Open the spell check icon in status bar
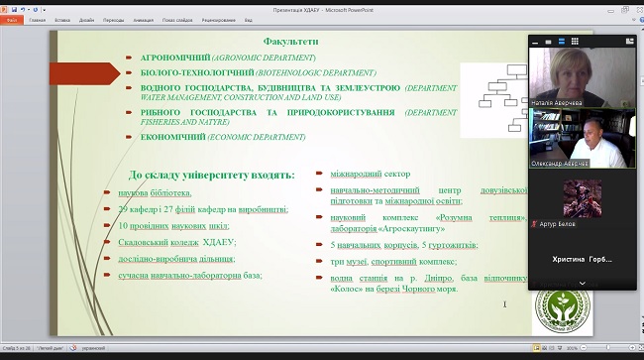The image size is (644, 360). [73, 348]
